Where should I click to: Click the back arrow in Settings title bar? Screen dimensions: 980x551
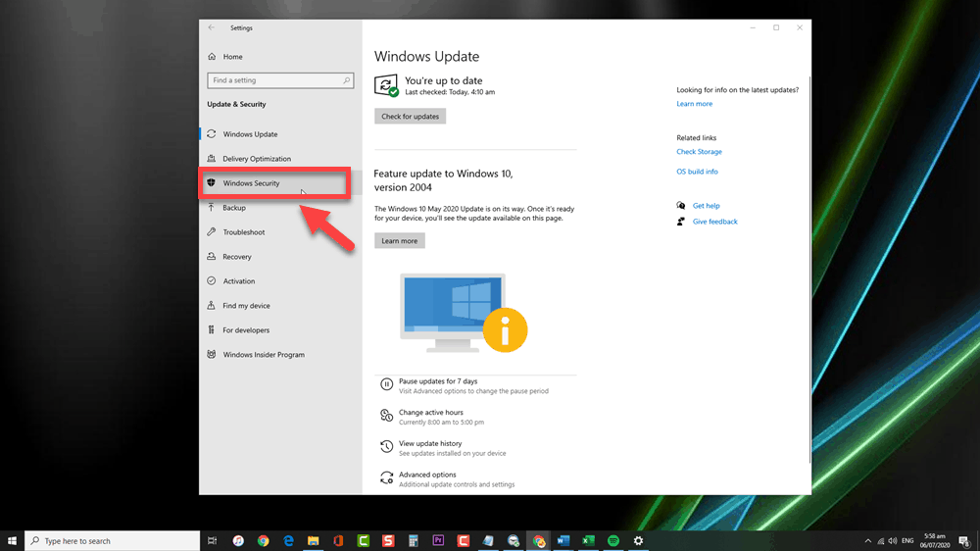tap(212, 27)
